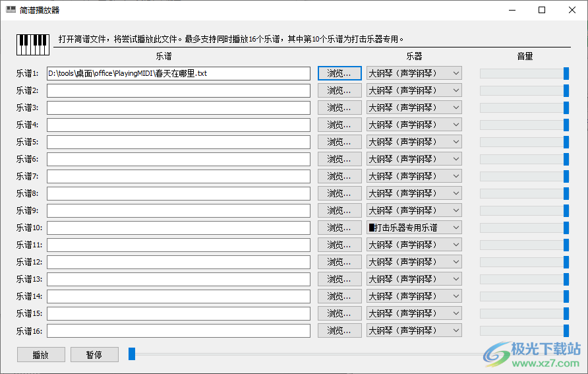The width and height of the screenshot is (588, 374).
Task: Click the piano keyboard icon
Action: 33,45
